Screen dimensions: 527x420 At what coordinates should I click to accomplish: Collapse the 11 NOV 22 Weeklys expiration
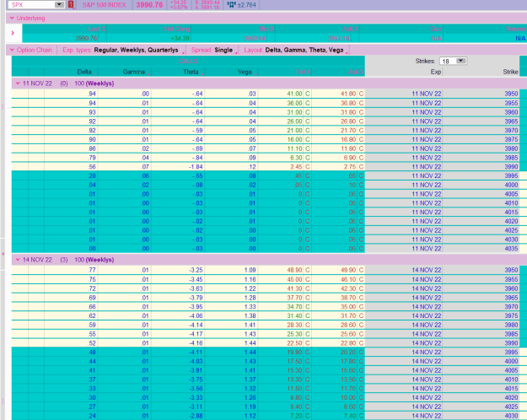pyautogui.click(x=18, y=83)
